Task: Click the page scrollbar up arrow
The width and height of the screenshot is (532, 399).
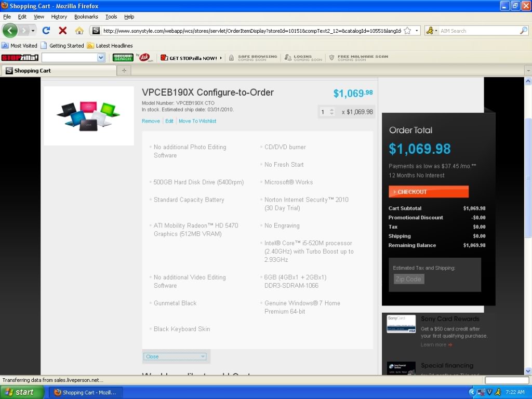Action: click(528, 81)
